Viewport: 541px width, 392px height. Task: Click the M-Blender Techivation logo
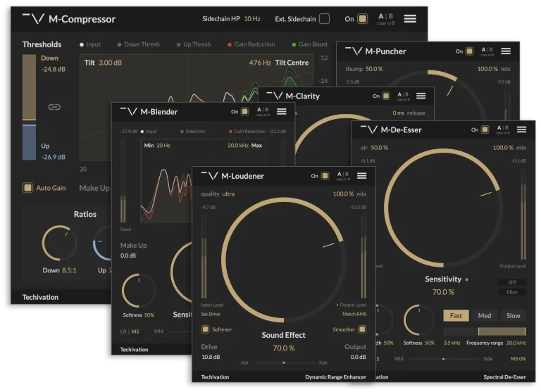(x=129, y=111)
